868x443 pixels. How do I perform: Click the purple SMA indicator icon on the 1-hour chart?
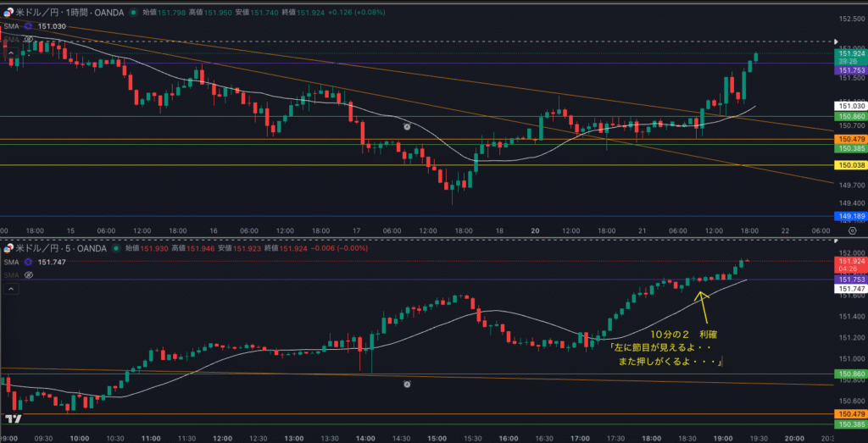[28, 26]
